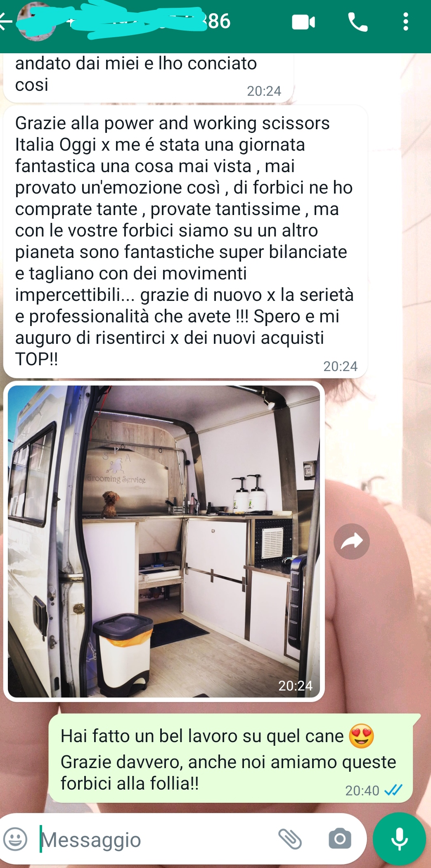Go back using the header arrow
Screen dimensions: 431x868
6,22
